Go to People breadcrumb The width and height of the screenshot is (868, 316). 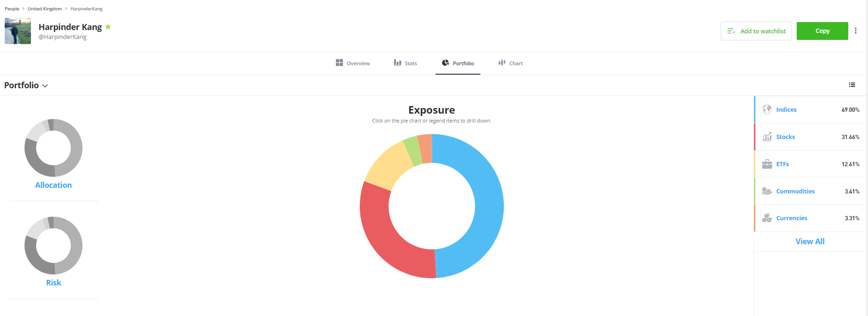tap(12, 8)
